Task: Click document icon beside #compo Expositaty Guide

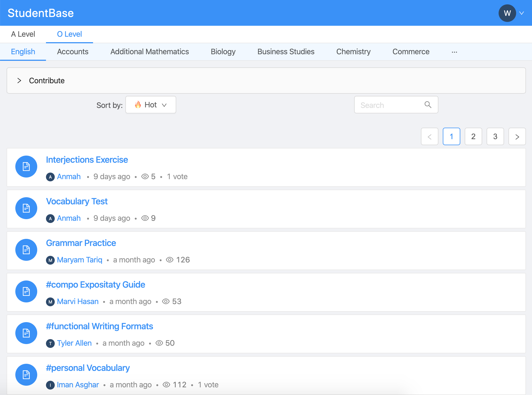Action: click(x=26, y=291)
